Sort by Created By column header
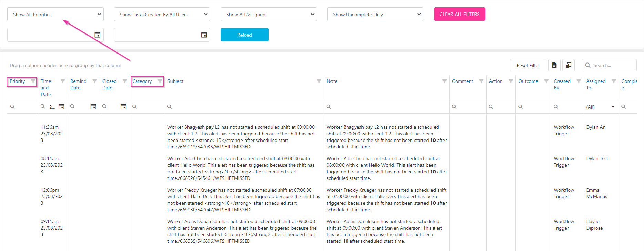 pos(562,85)
